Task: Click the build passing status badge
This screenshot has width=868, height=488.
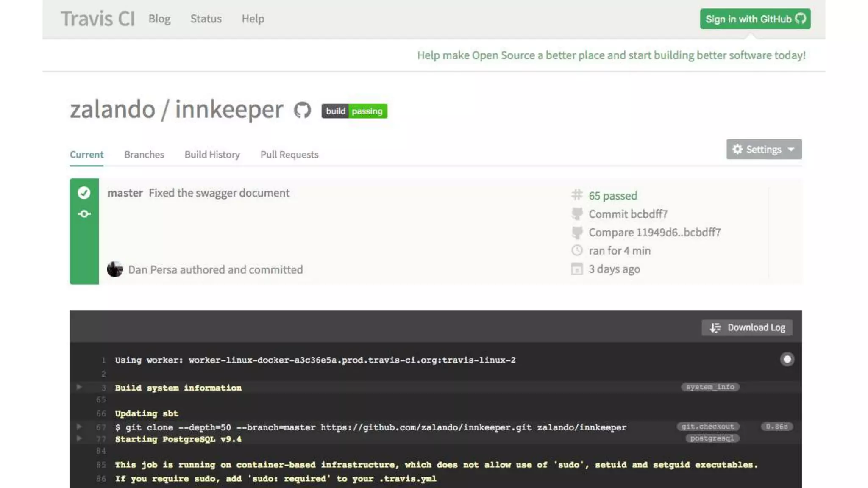Action: point(354,111)
